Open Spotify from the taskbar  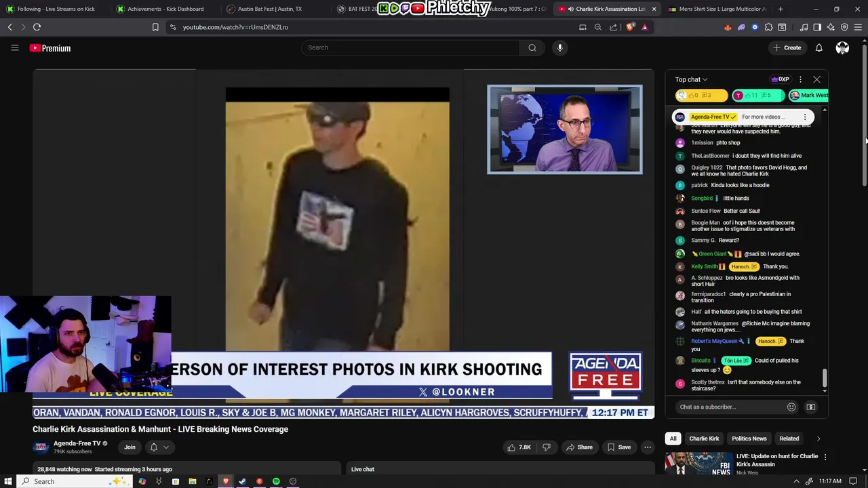click(276, 481)
